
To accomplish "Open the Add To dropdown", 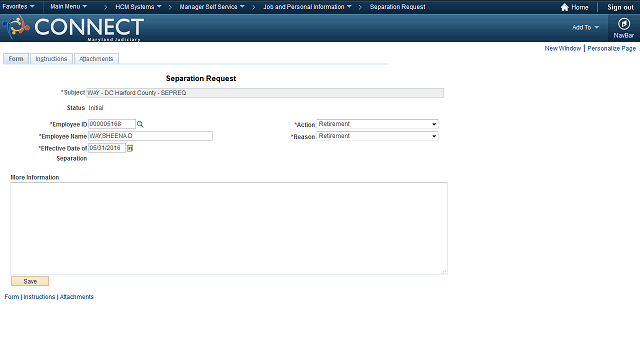I will (585, 27).
